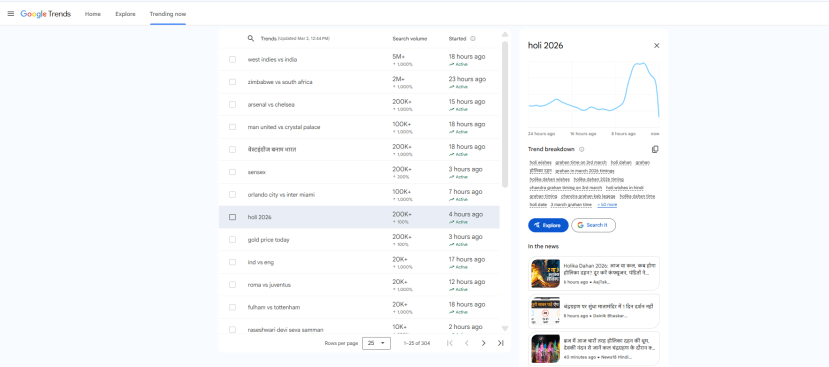
Task: Tick man united vs crystal palace checkbox
Action: click(233, 127)
